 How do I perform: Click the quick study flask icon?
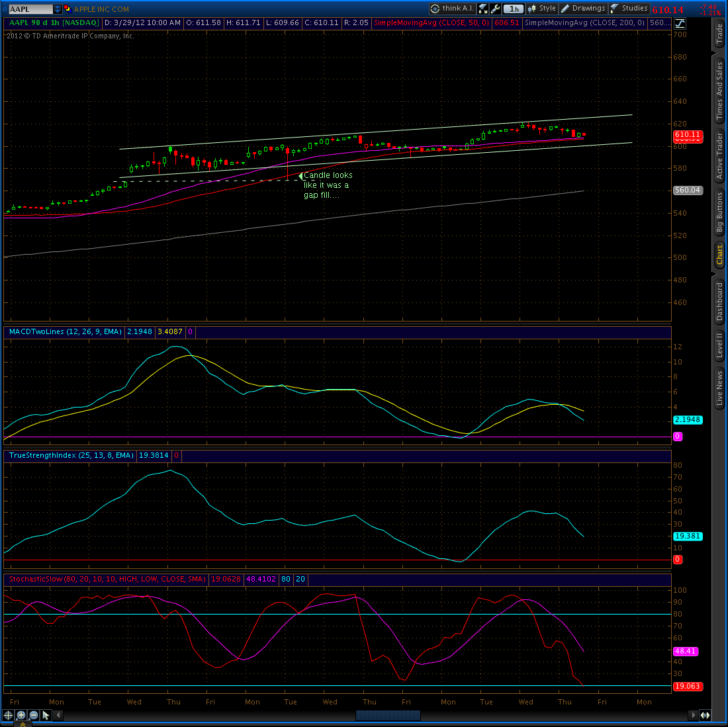(483, 9)
